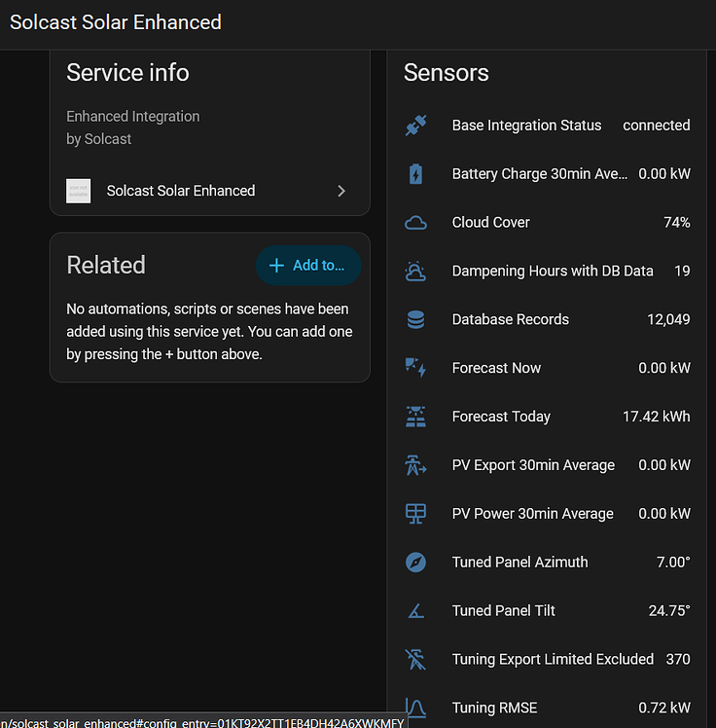Screen dimensions: 716x728
Task: Click the Database Records database icon
Action: click(415, 320)
